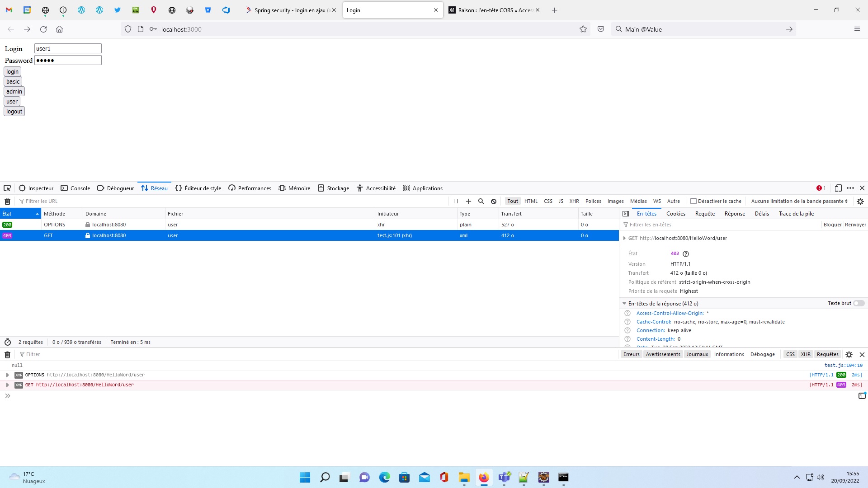Image resolution: width=868 pixels, height=488 pixels.
Task: Open File Explorer from the taskbar
Action: point(464,477)
